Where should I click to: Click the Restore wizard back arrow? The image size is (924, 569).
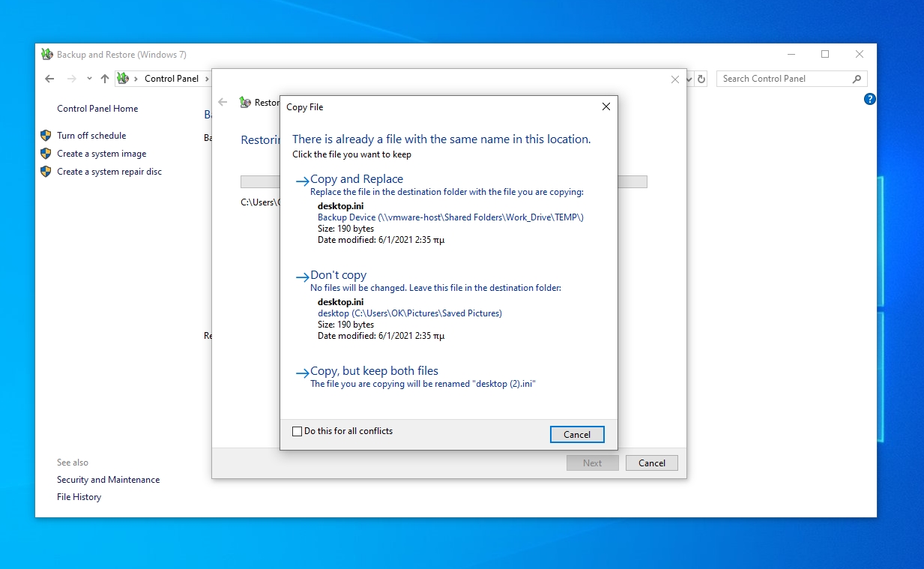click(x=223, y=102)
